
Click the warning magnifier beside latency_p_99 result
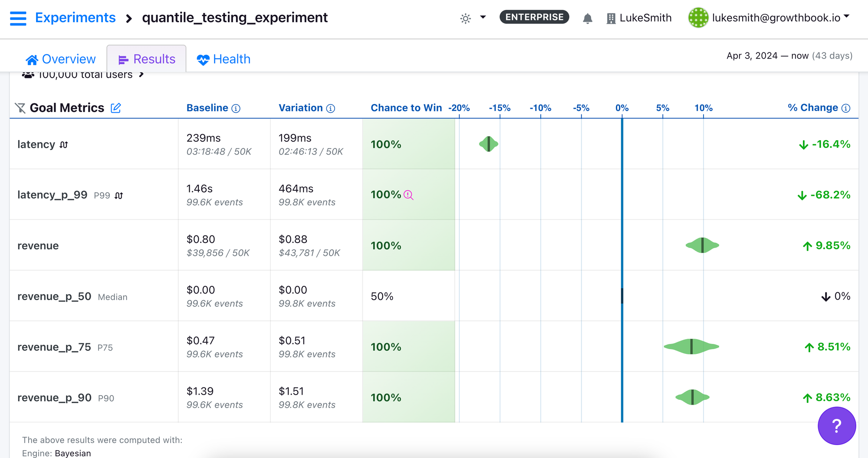pyautogui.click(x=407, y=196)
